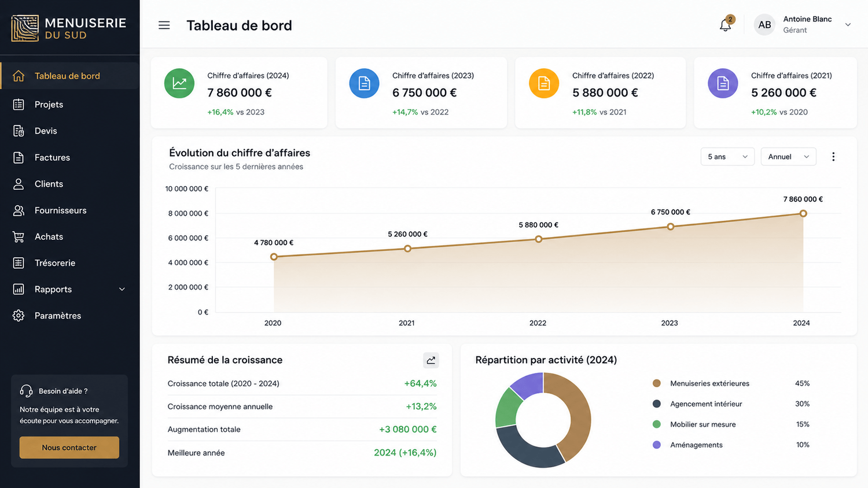This screenshot has width=868, height=488.
Task: Click the Projets list icon
Action: coord(19,105)
